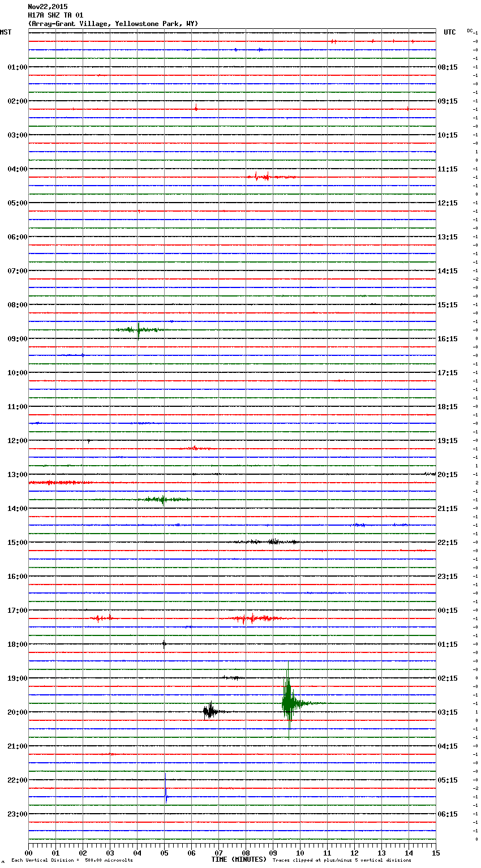Viewport: 481px width, 868px height.
Task: Click the 09:15 UTC time label
Action: [x=448, y=101]
